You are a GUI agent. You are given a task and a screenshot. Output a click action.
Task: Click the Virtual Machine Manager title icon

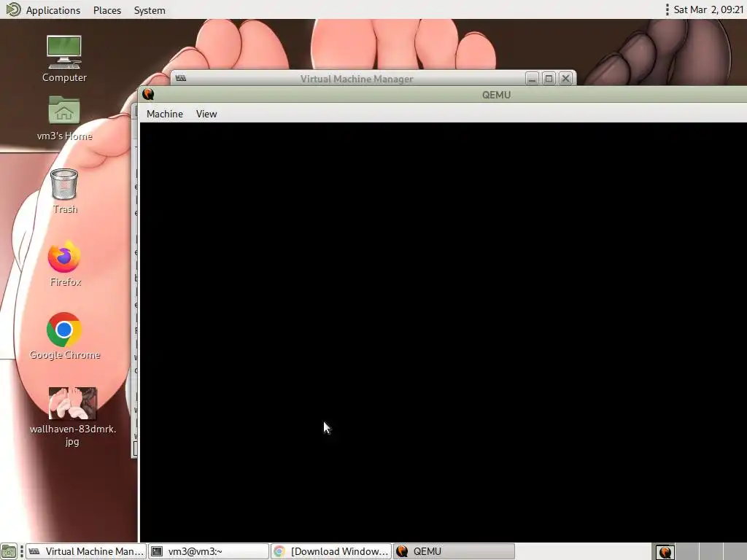tap(181, 79)
